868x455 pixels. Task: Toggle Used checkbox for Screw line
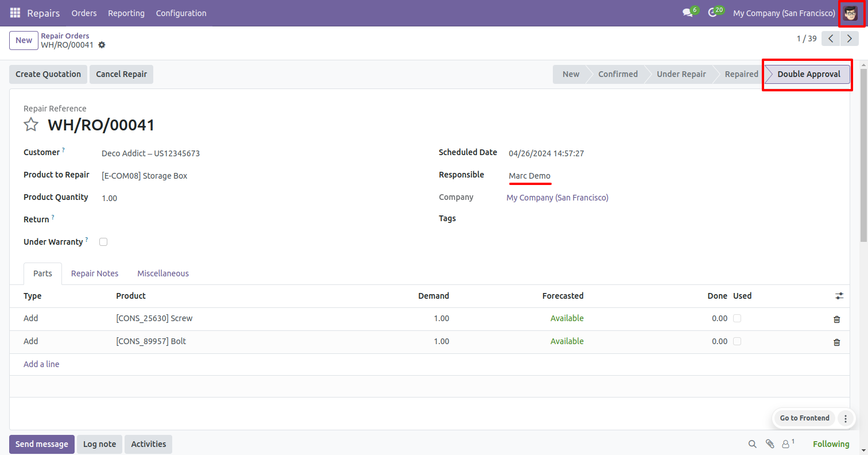click(x=737, y=318)
